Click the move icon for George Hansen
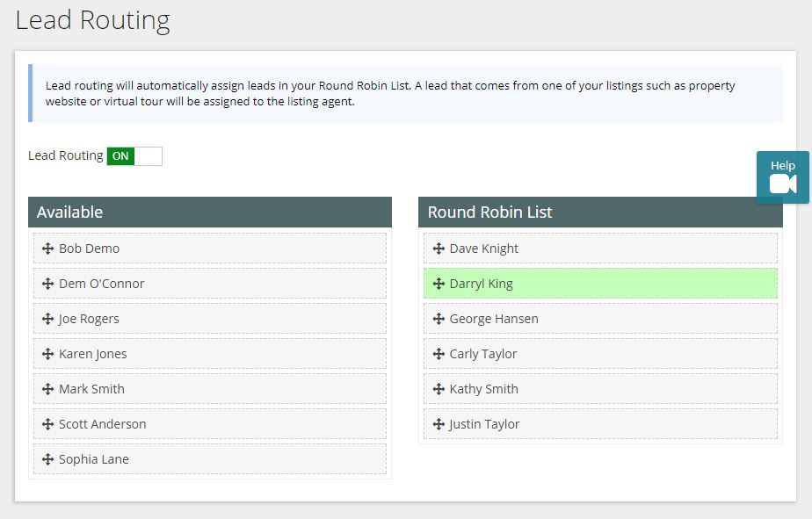 pyautogui.click(x=439, y=319)
